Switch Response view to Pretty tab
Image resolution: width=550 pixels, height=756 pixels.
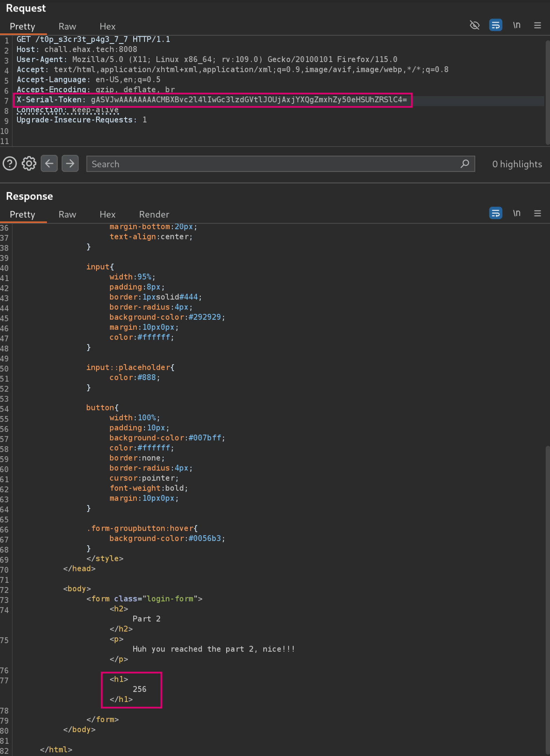[22, 214]
